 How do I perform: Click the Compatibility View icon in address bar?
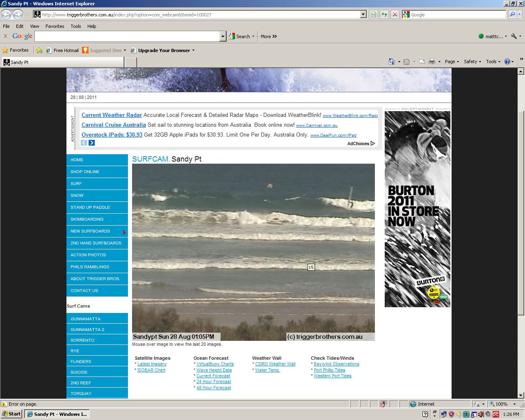pyautogui.click(x=374, y=14)
